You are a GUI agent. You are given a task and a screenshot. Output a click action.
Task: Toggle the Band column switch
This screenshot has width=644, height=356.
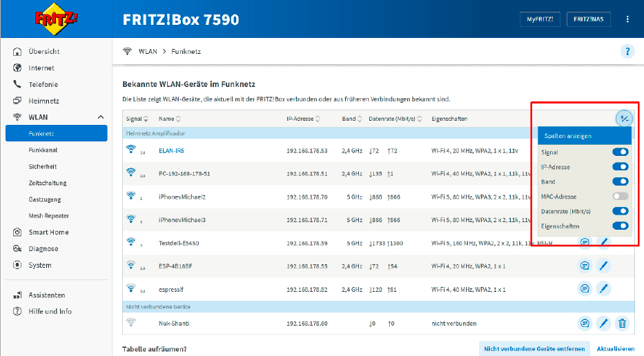coord(620,181)
